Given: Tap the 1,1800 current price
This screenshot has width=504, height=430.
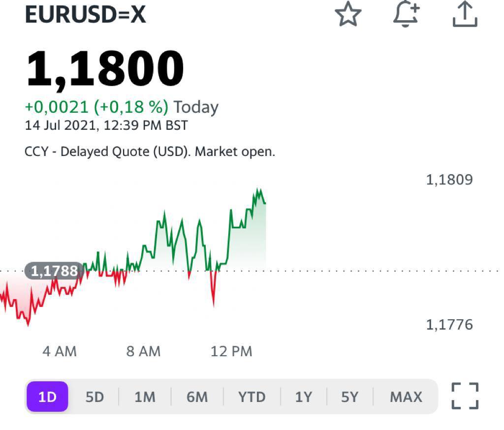Looking at the screenshot, I should click(x=105, y=69).
